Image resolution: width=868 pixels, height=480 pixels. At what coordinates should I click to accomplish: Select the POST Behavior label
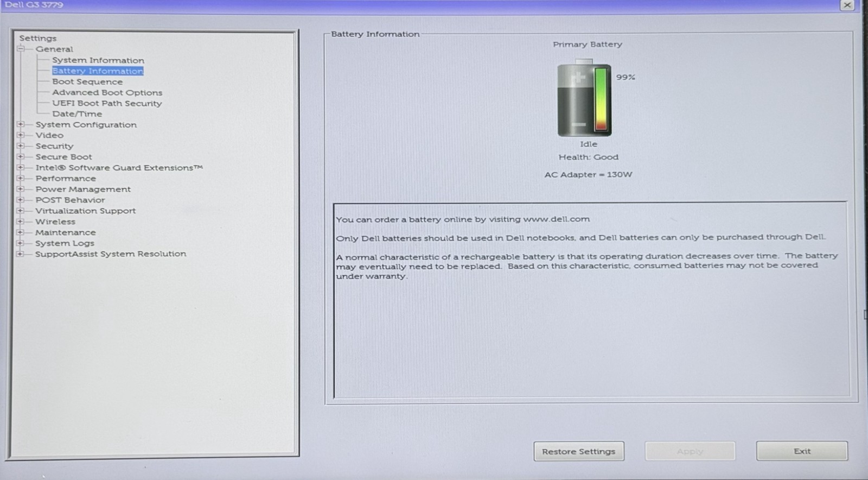(x=70, y=200)
